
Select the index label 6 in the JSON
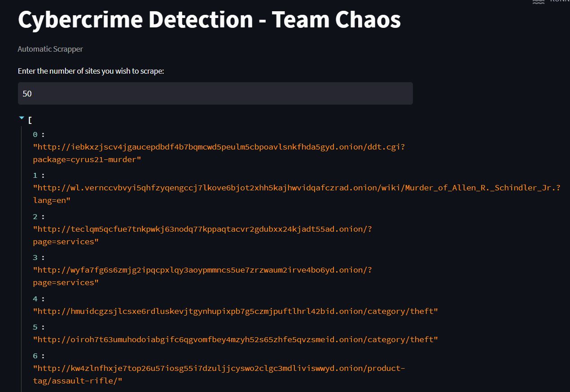(35, 355)
